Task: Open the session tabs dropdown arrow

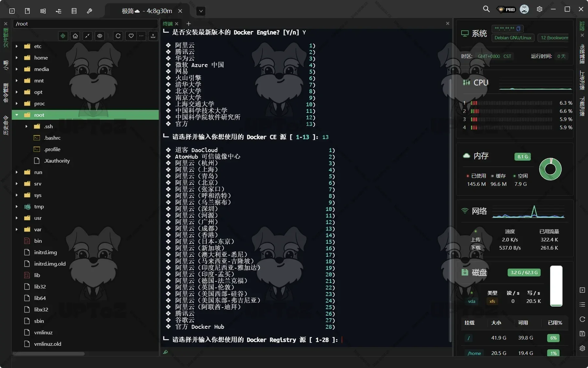Action: click(201, 11)
